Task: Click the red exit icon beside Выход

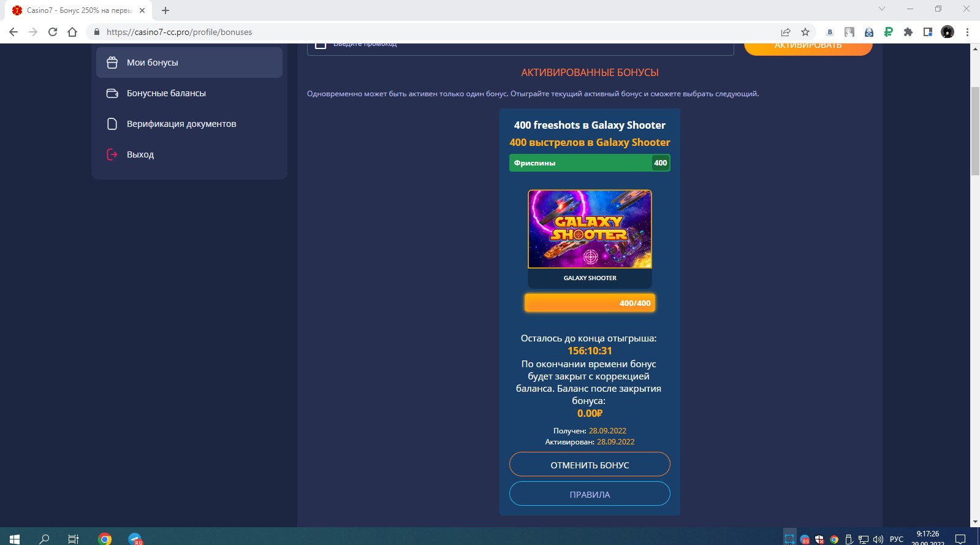Action: point(112,154)
